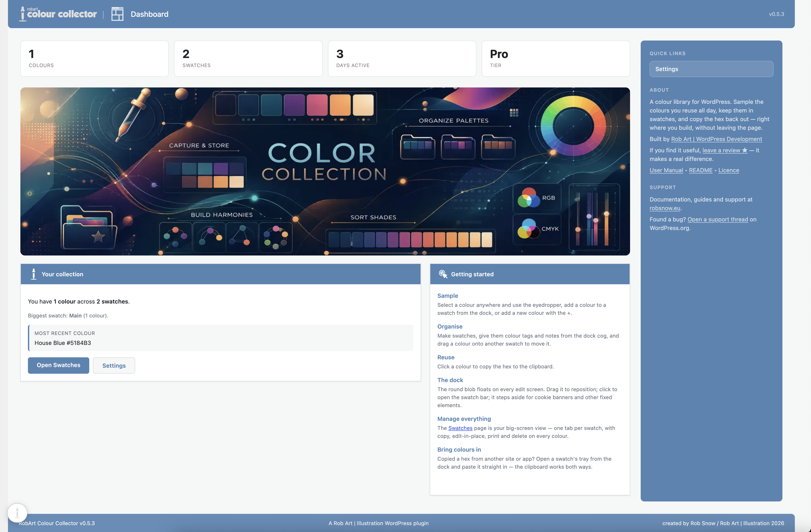Image resolution: width=811 pixels, height=532 pixels.
Task: Click the Manage everything heading
Action: click(x=464, y=419)
